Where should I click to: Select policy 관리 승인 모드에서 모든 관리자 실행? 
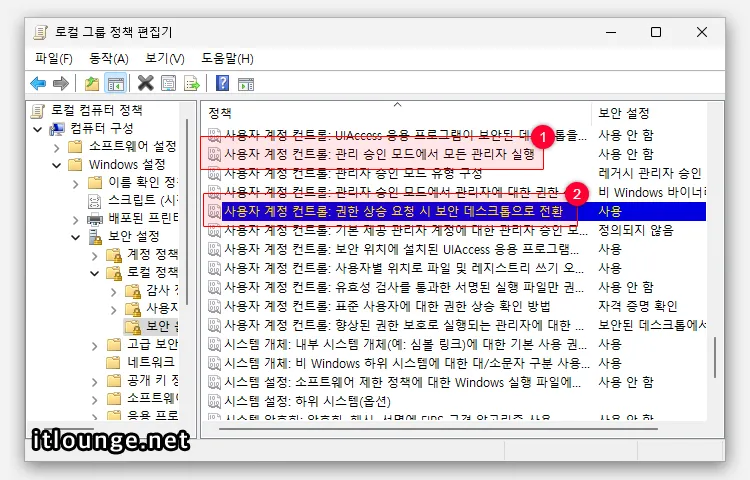coord(379,154)
